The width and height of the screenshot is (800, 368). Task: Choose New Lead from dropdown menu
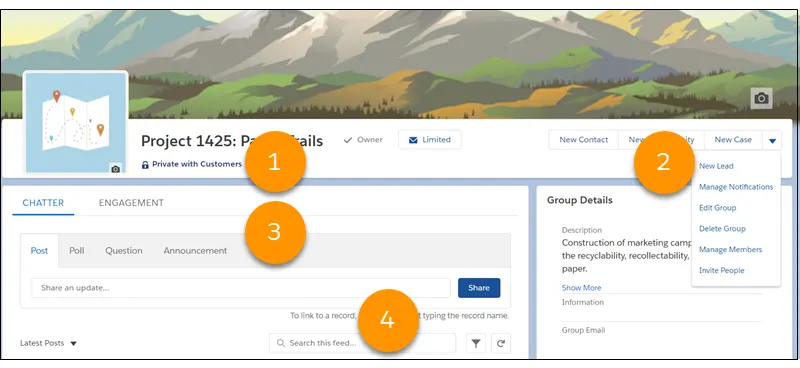click(x=716, y=166)
